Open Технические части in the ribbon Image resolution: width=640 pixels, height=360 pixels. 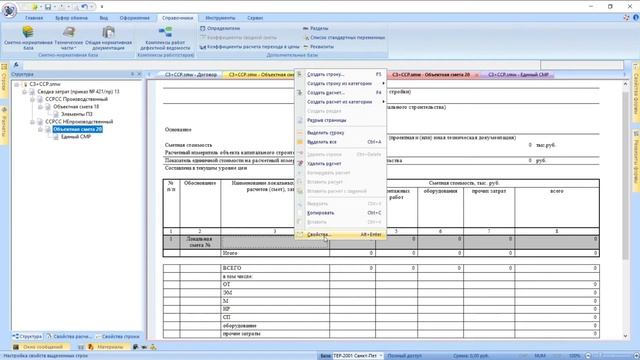(x=69, y=37)
